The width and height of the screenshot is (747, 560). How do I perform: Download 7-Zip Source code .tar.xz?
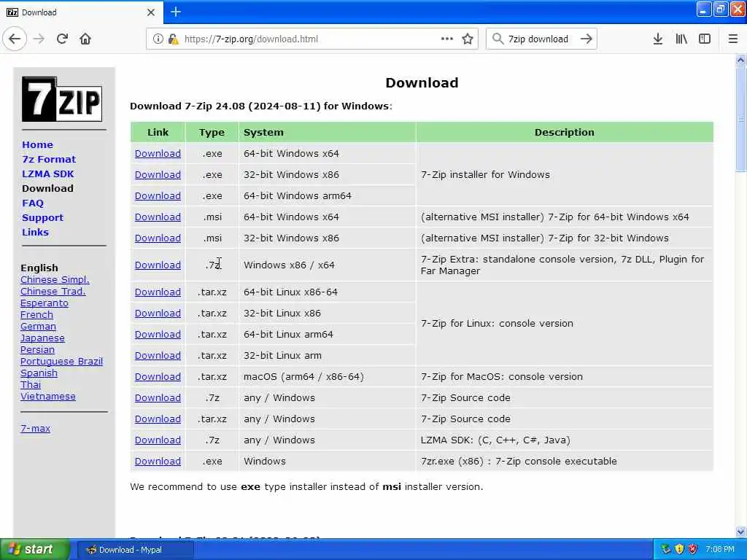(158, 419)
